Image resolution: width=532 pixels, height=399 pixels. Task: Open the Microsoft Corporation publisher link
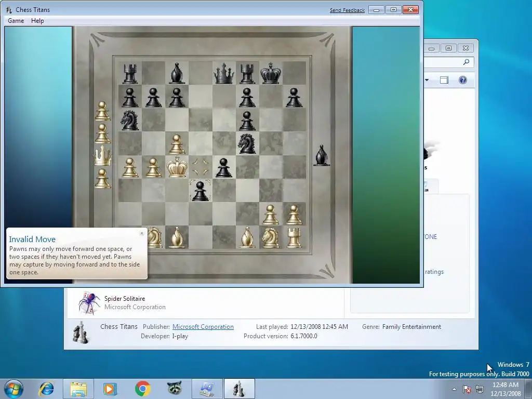[x=203, y=327]
